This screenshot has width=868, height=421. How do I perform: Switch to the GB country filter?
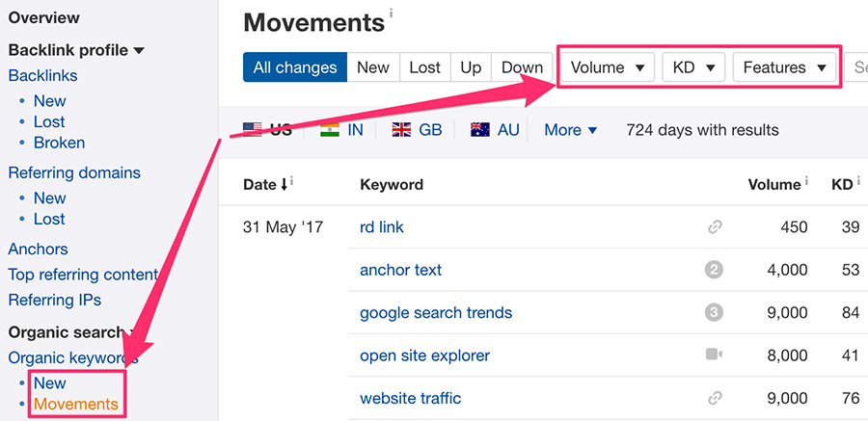(417, 129)
